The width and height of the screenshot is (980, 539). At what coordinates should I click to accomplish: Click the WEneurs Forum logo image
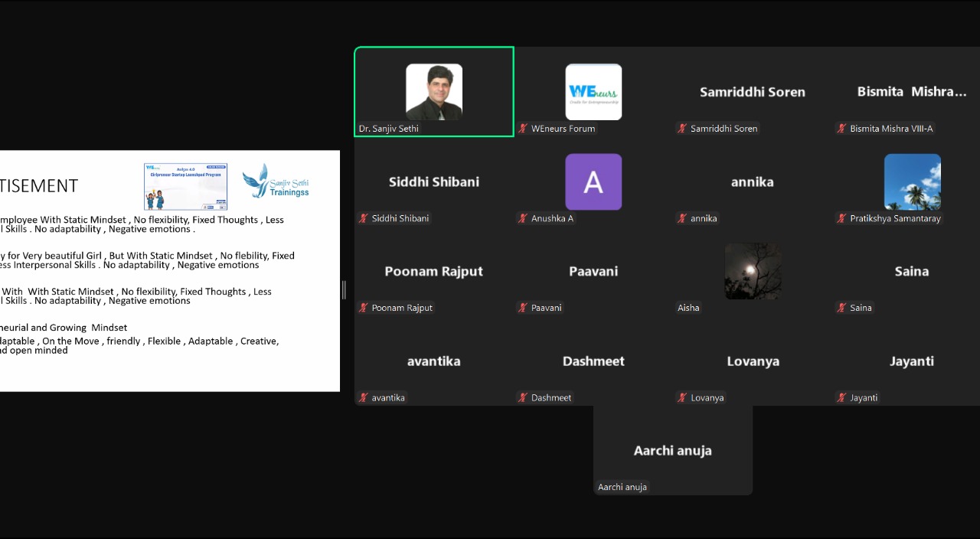[x=593, y=92]
